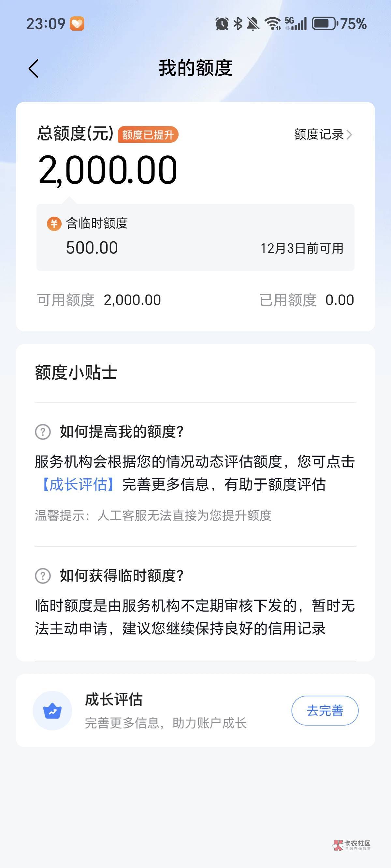Tap the alarm clock status icon

(x=222, y=23)
